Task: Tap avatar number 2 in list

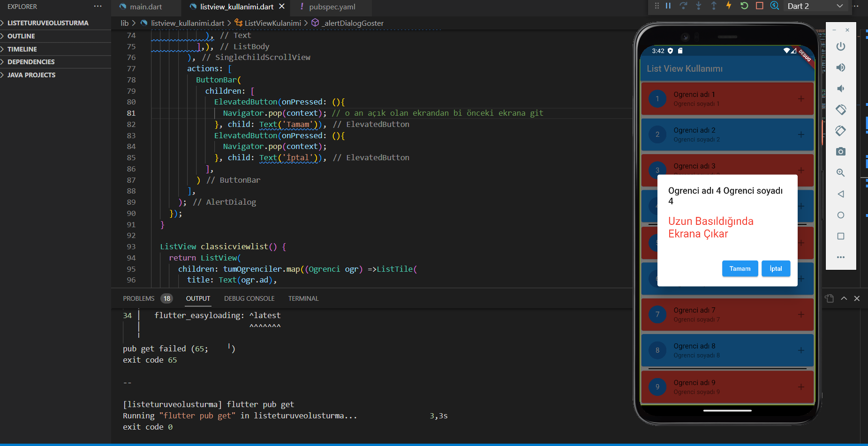Action: (x=657, y=134)
